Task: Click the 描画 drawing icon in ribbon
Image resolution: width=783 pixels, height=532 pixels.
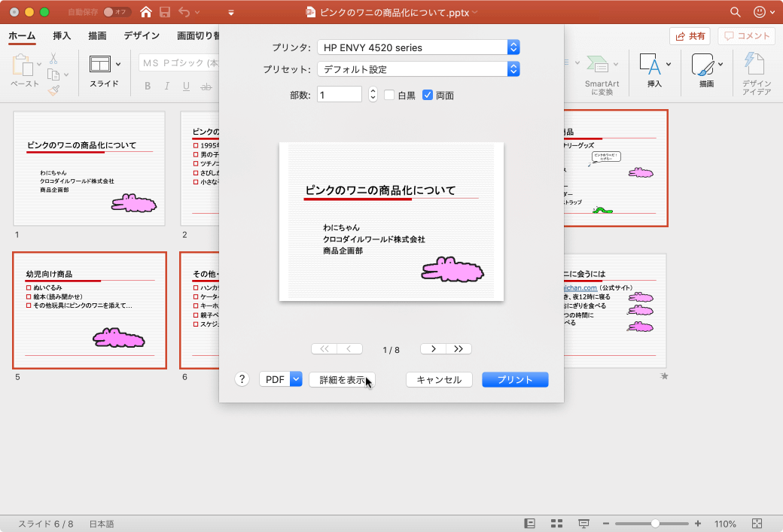Action: click(702, 64)
